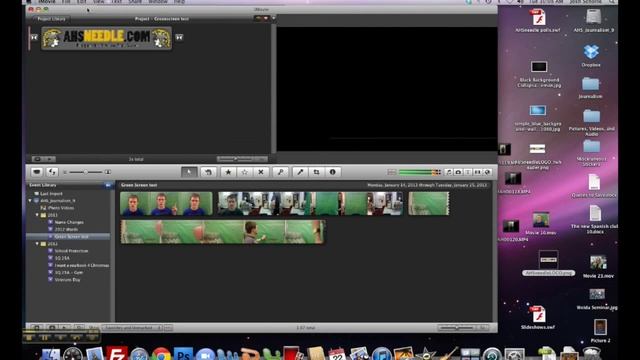Reject selection with the X button
Screen dimensions: 640x360
[x=261, y=172]
